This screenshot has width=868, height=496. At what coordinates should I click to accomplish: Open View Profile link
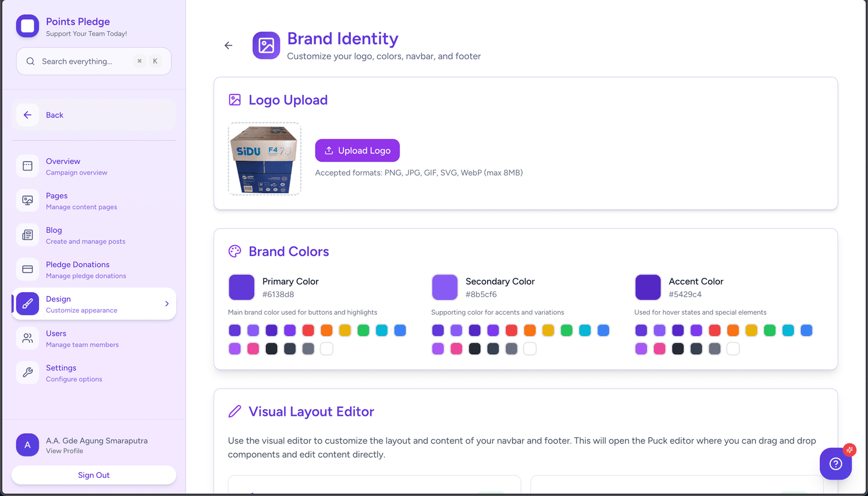coord(64,451)
